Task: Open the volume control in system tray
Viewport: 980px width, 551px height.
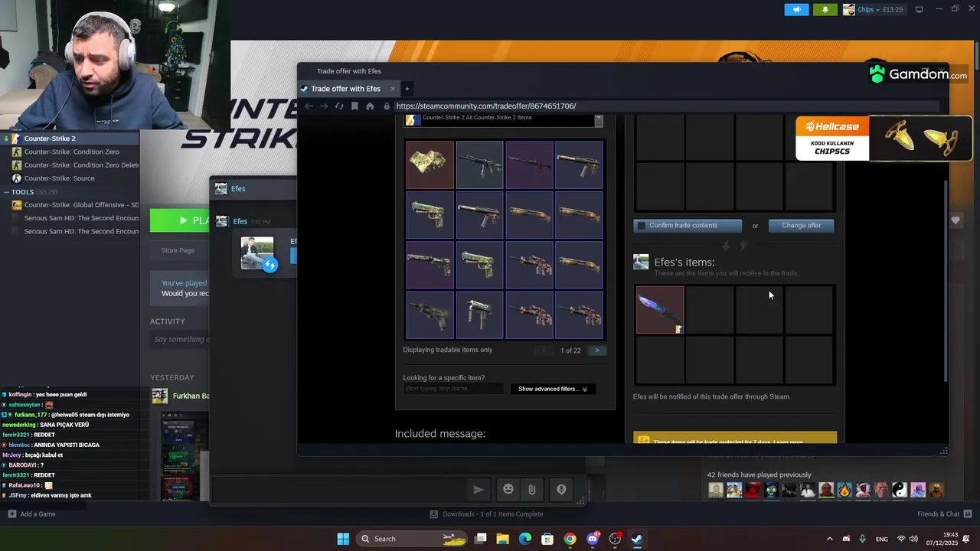Action: point(913,539)
